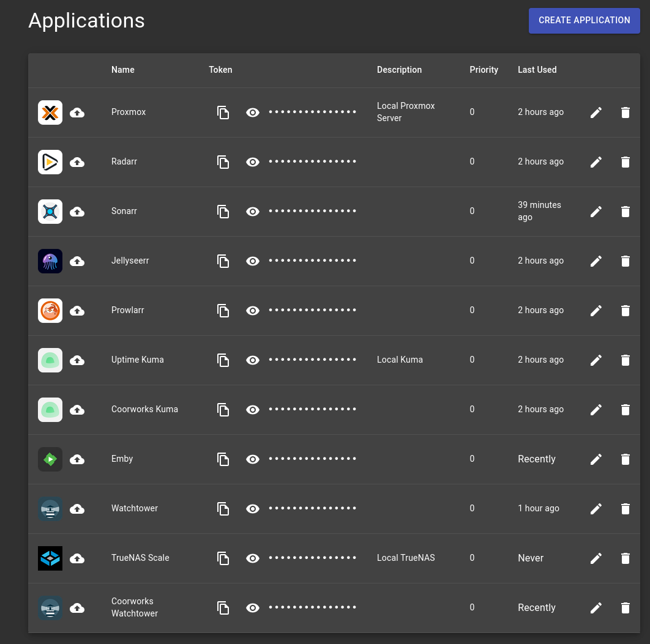Select the "Local TrueNAS" description text

point(406,558)
